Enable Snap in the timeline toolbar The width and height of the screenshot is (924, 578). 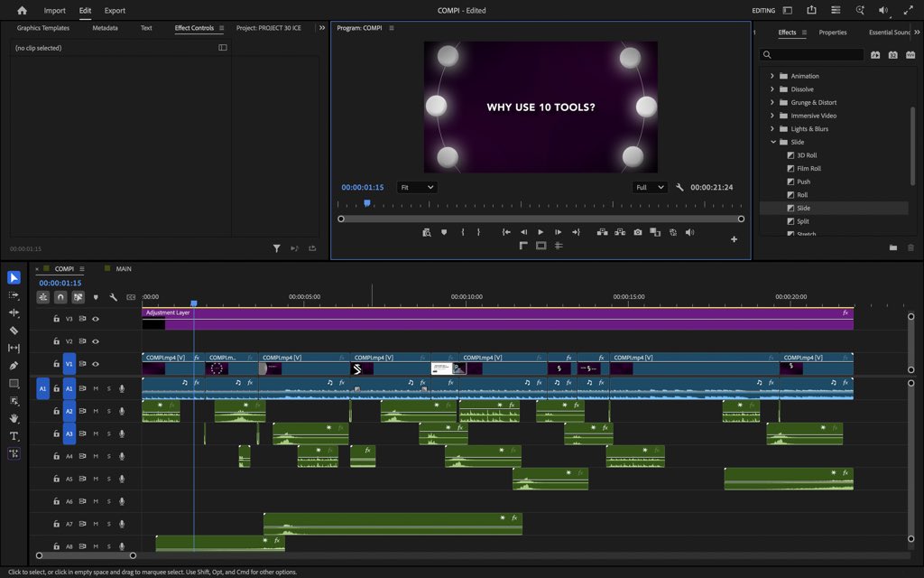(60, 298)
